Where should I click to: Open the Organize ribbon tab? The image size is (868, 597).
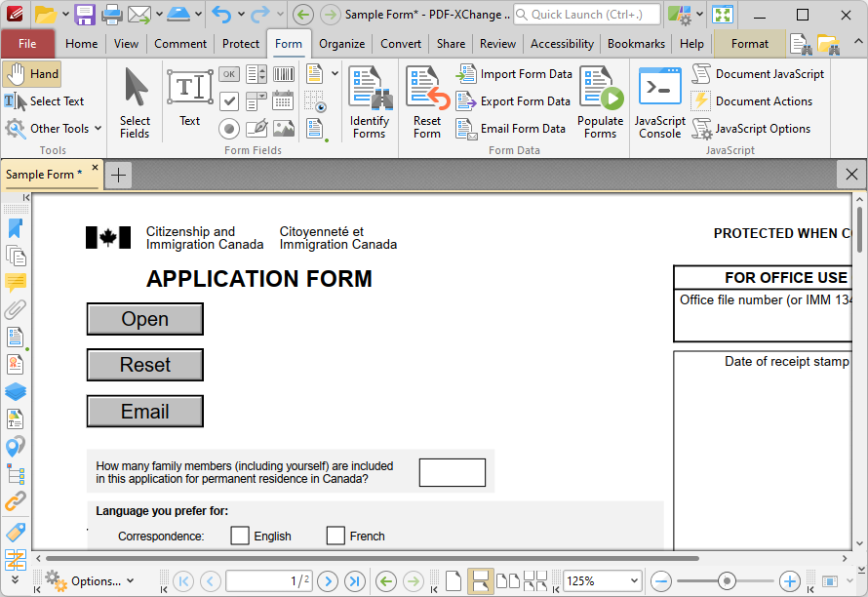[x=342, y=44]
